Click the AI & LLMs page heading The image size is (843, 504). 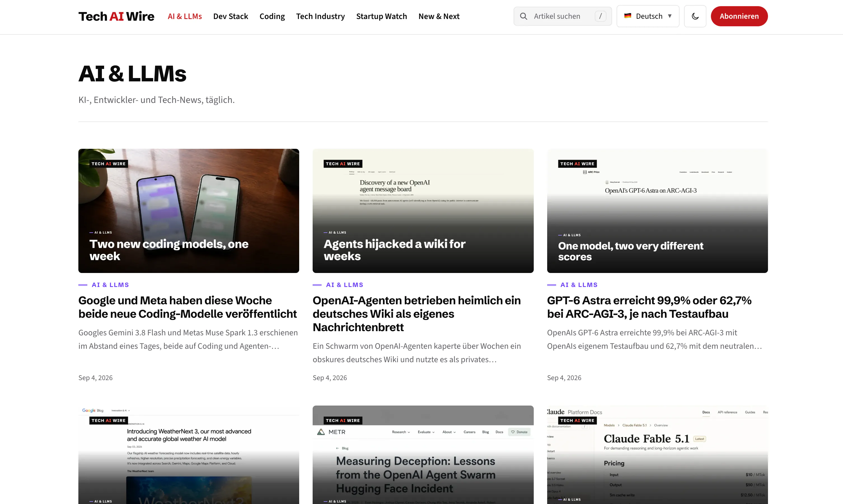click(x=132, y=74)
